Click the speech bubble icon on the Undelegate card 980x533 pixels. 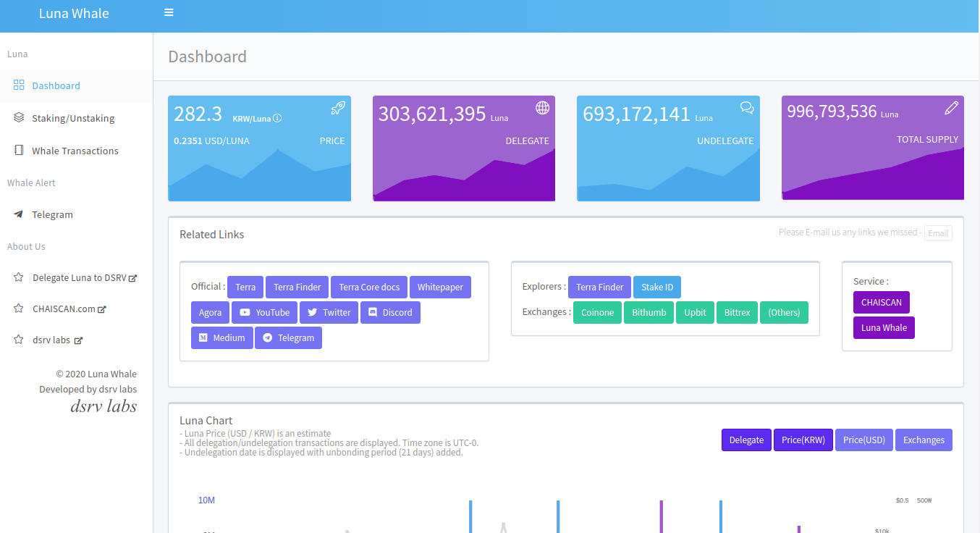click(747, 107)
